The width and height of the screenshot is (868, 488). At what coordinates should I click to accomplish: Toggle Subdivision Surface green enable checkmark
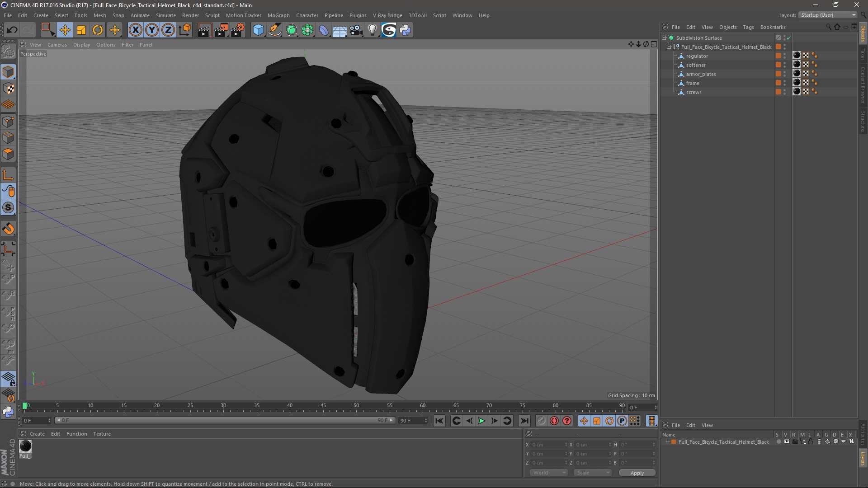click(789, 38)
